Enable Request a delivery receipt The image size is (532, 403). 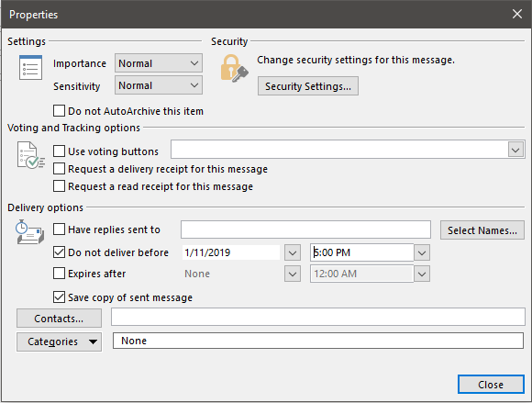click(x=59, y=169)
